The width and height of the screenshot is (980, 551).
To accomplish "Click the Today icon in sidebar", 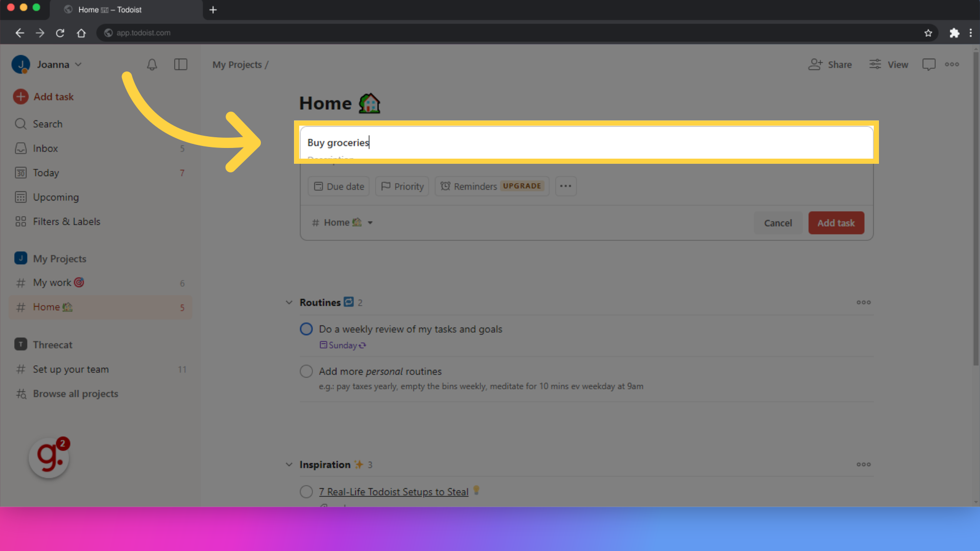I will click(x=20, y=172).
